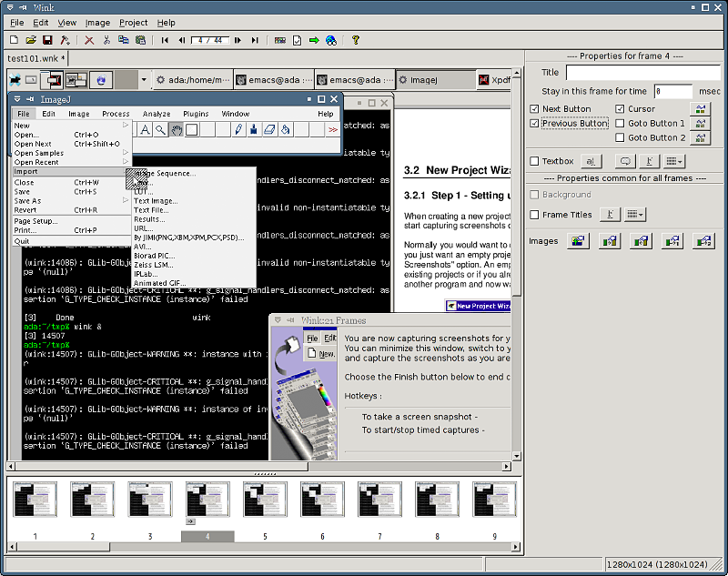Select frame thumbnail 7
The image size is (728, 576).
tap(380, 498)
